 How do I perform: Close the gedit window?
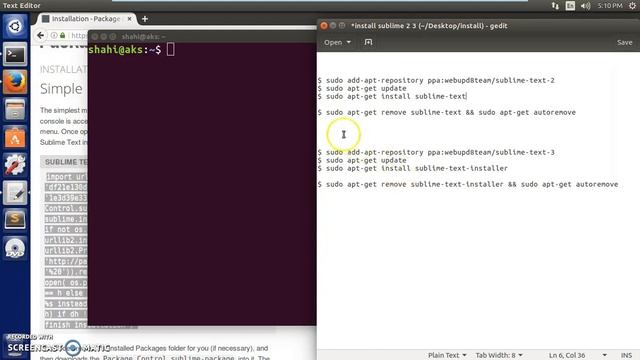coord(324,25)
